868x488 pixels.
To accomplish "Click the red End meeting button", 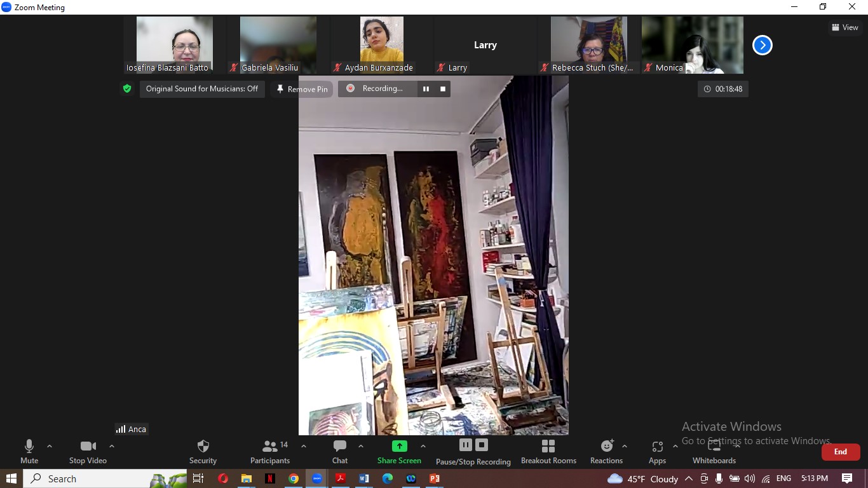I will [x=841, y=452].
